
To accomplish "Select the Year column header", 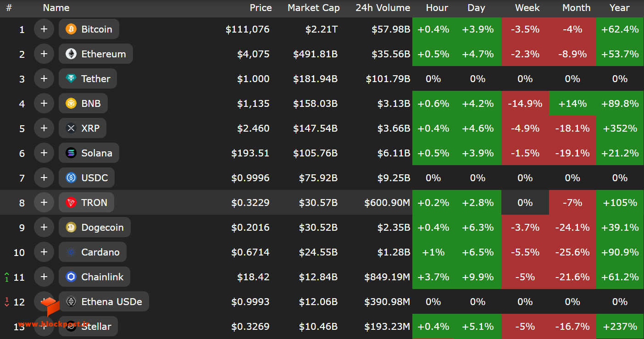I will coord(620,8).
